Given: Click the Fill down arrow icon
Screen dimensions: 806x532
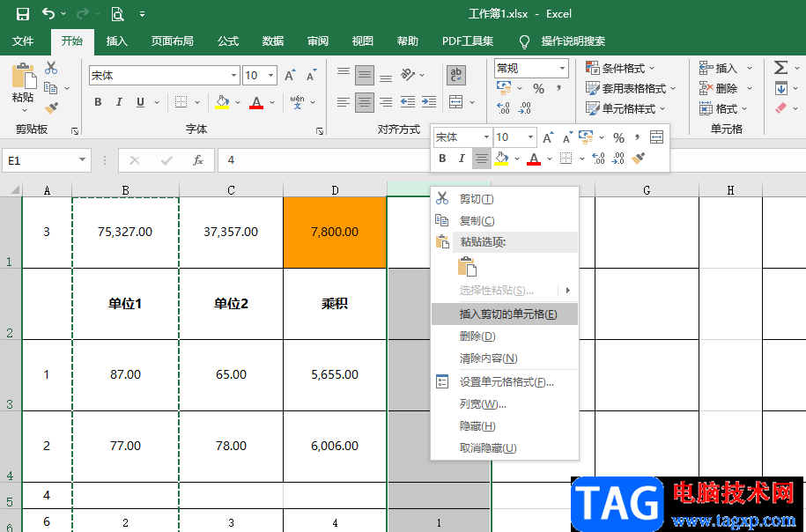Looking at the screenshot, I should pos(780,88).
